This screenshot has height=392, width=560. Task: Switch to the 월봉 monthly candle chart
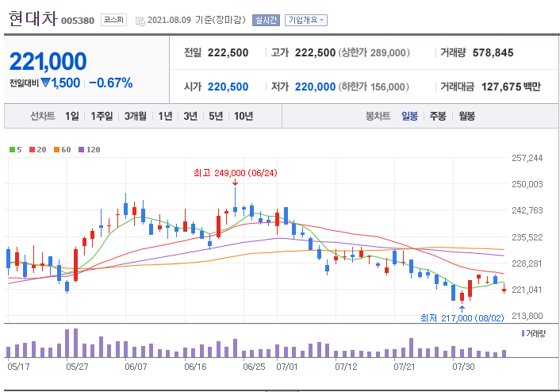(466, 116)
